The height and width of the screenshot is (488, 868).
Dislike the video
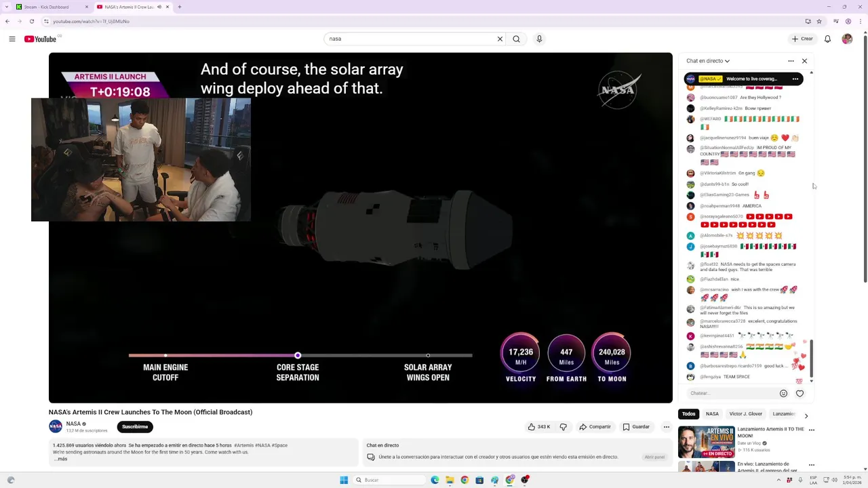click(x=563, y=427)
